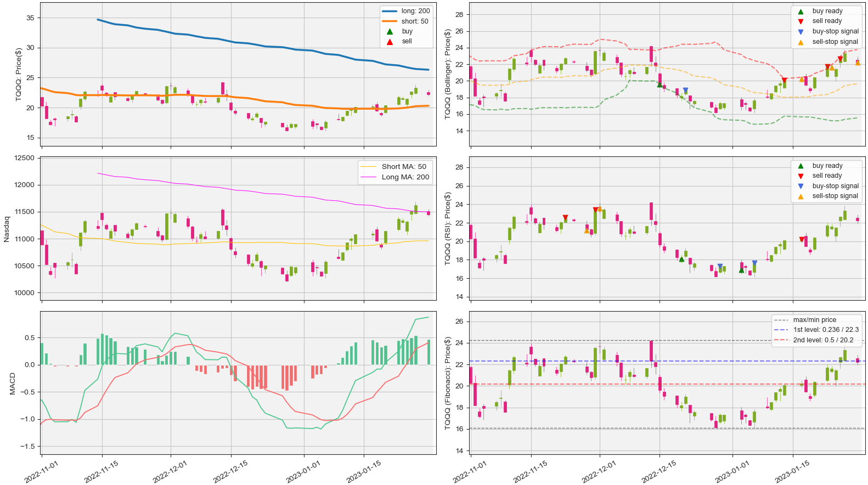This screenshot has width=868, height=485.
Task: Click the 'MACD' axis label
Action: pos(13,384)
